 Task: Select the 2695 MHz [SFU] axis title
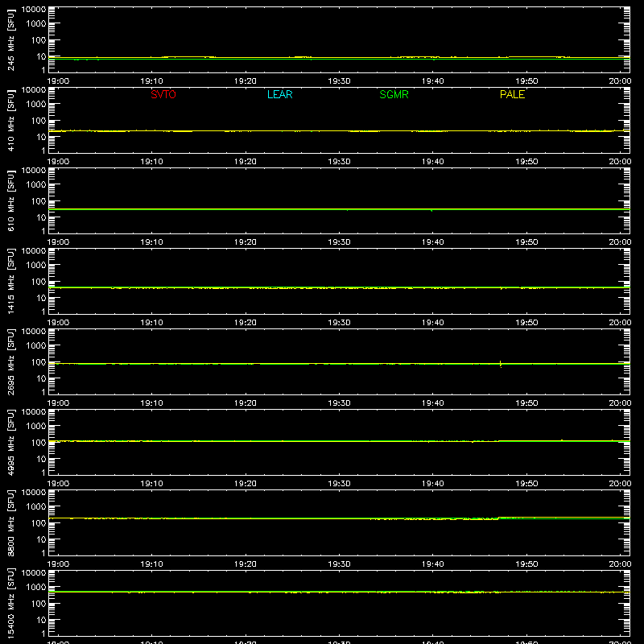pos(11,362)
